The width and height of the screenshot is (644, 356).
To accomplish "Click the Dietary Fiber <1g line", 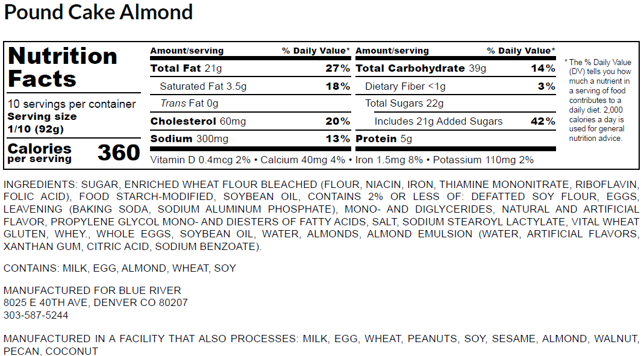I will coord(404,87).
